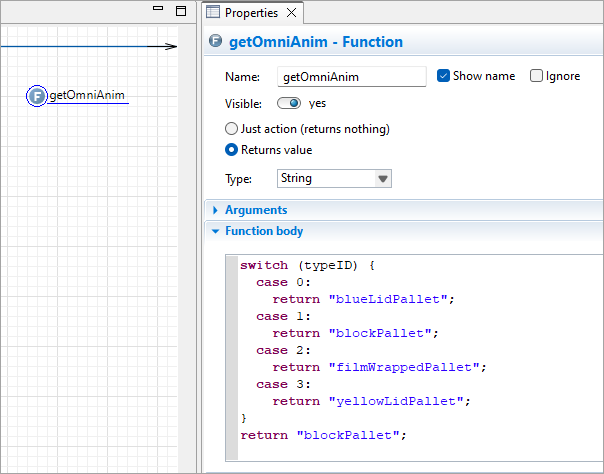Toggle the Visible switch
This screenshot has width=604, height=474.
click(290, 103)
